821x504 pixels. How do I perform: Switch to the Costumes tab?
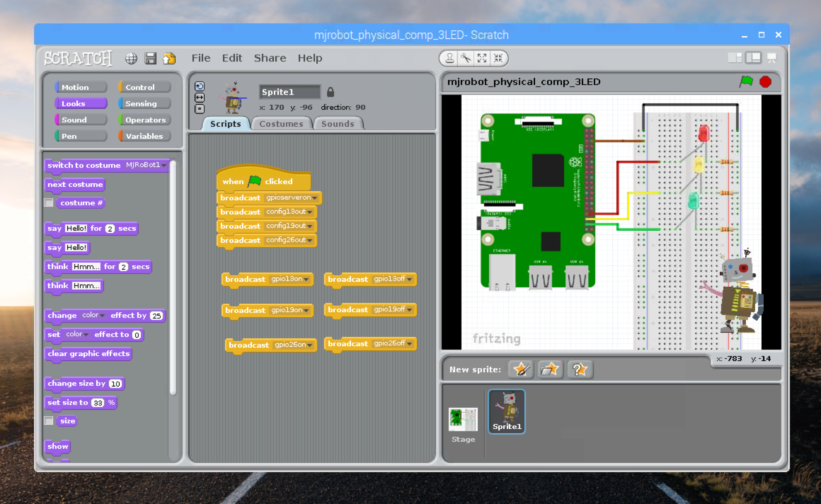pos(281,124)
